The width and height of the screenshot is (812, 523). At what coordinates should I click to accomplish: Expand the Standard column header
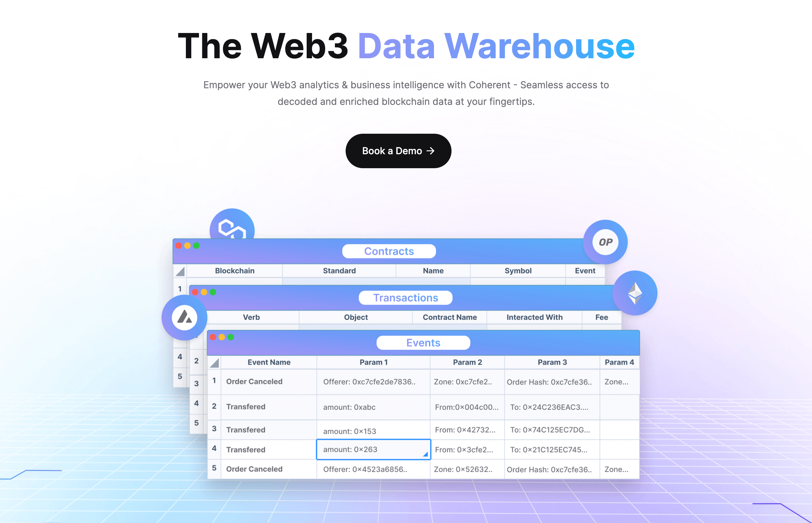(338, 271)
